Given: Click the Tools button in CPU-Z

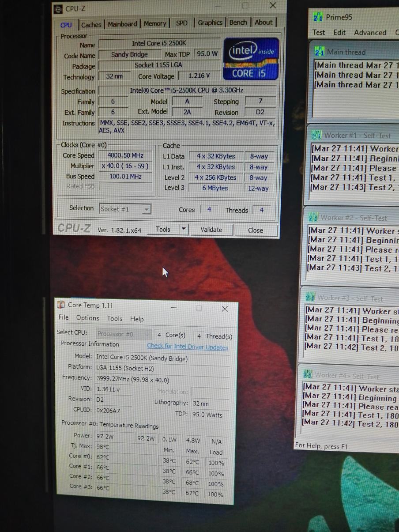Looking at the screenshot, I should pos(163,229).
